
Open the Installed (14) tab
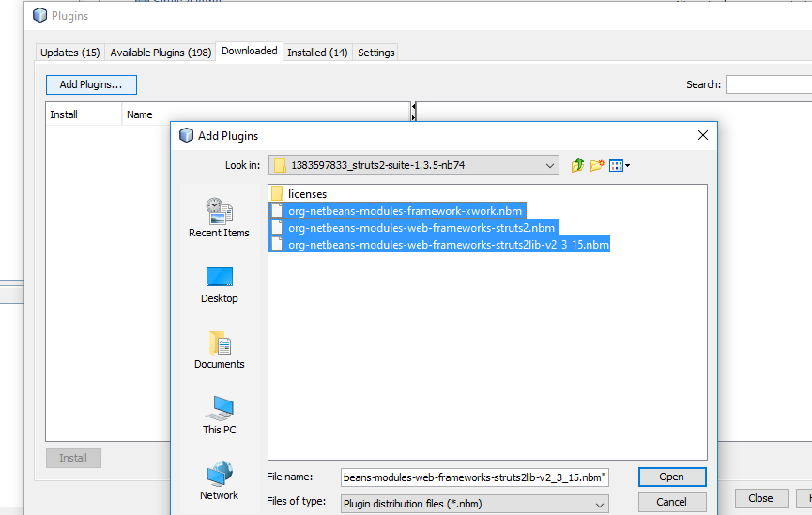click(x=317, y=53)
